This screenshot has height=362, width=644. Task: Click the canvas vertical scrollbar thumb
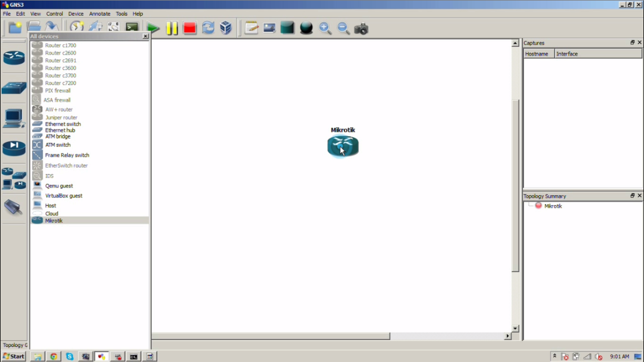[515, 186]
